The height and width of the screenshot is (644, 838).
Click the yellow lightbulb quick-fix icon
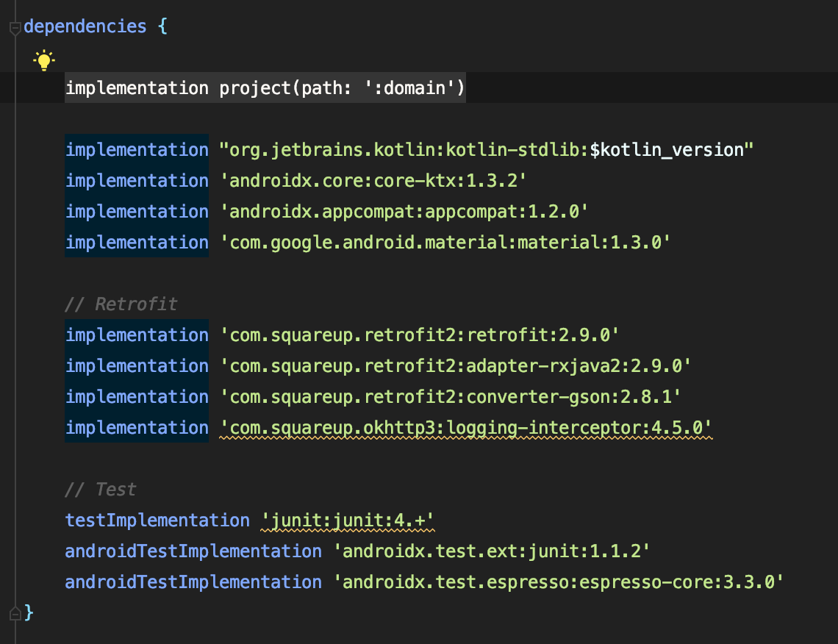(x=44, y=60)
